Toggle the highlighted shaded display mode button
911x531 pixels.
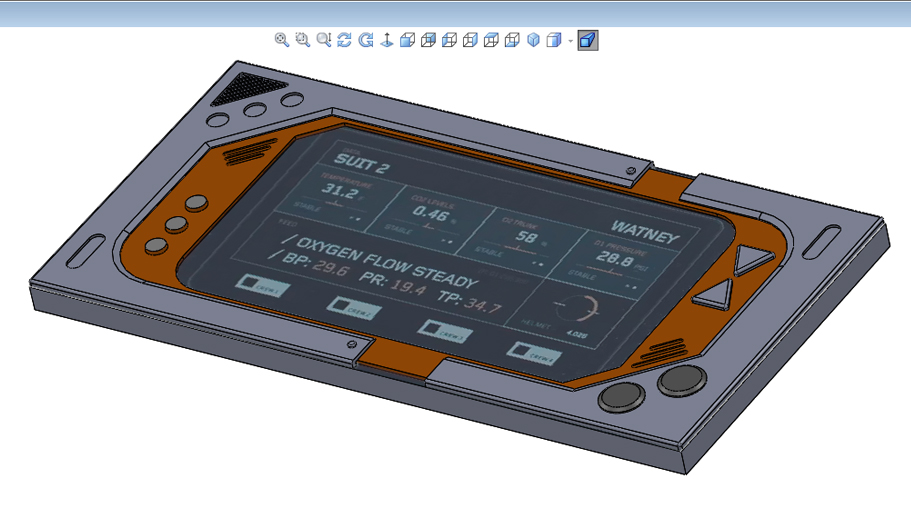coord(588,41)
